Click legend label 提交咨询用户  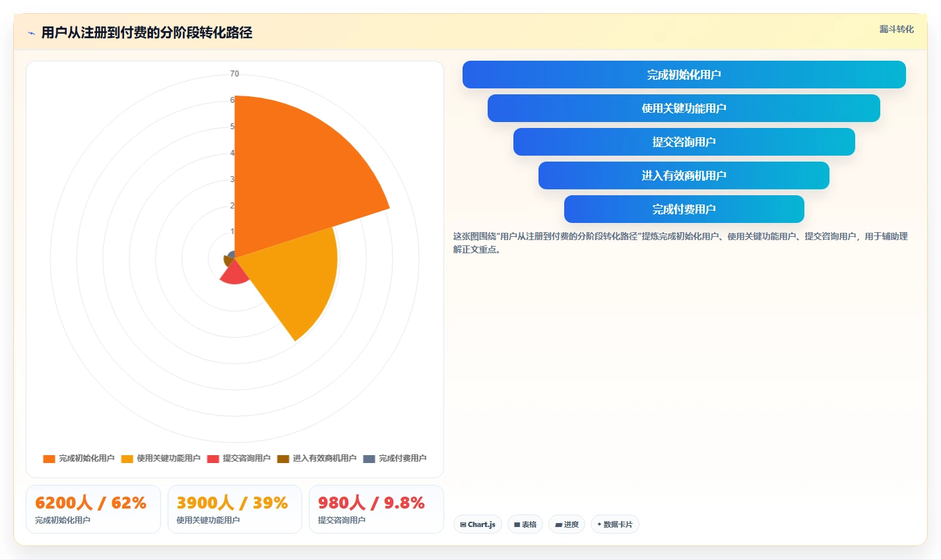246,458
